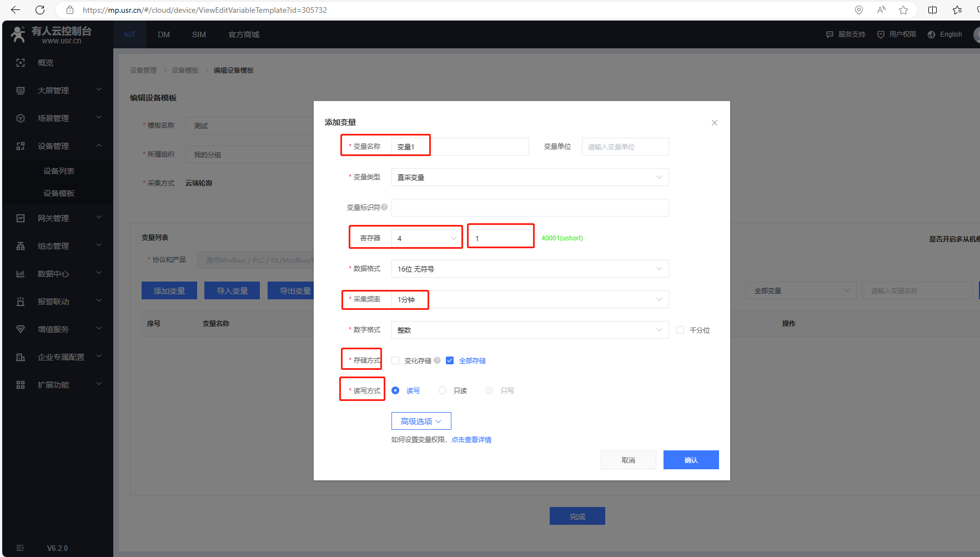Click the 概览 overview sidebar icon
The height and width of the screenshot is (557, 980).
point(21,63)
